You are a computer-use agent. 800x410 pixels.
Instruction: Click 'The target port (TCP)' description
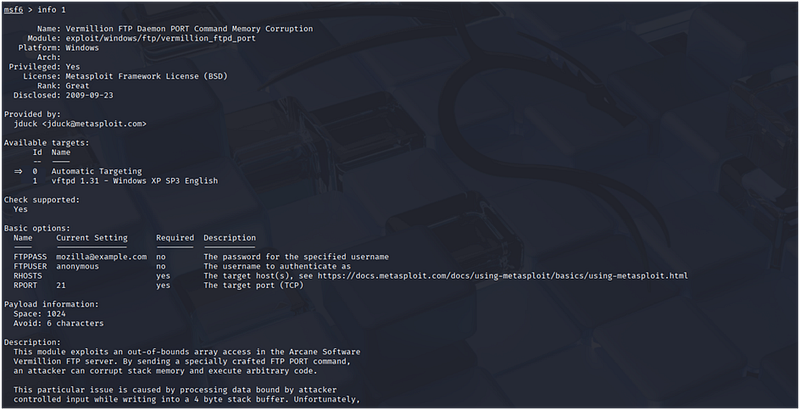tap(254, 286)
